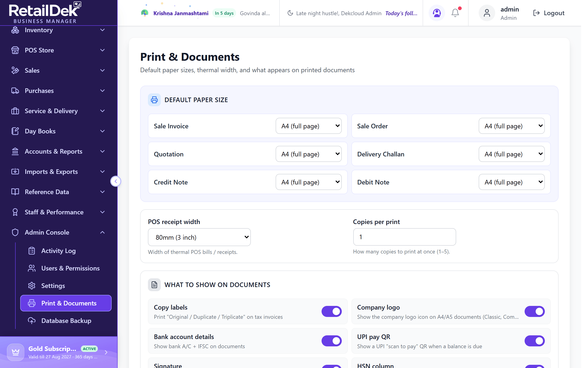Click the Default Paper Size printer icon
The height and width of the screenshot is (368, 588).
point(154,100)
